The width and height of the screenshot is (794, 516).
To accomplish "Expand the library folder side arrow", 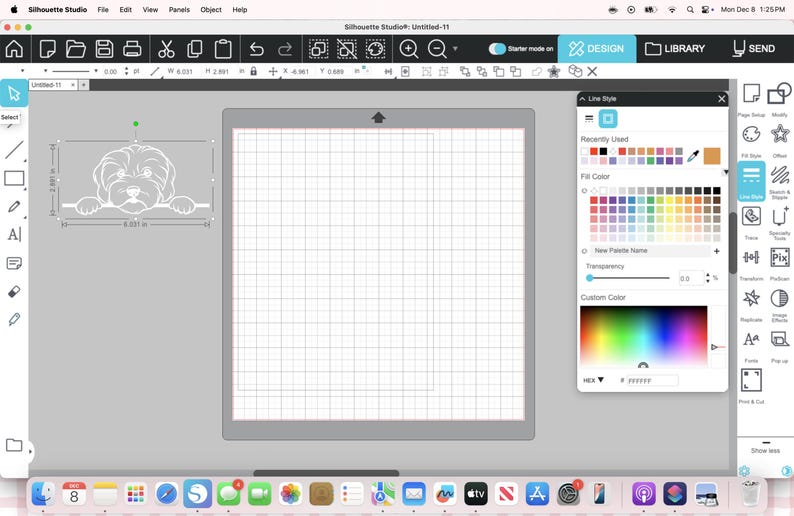I will 30,451.
